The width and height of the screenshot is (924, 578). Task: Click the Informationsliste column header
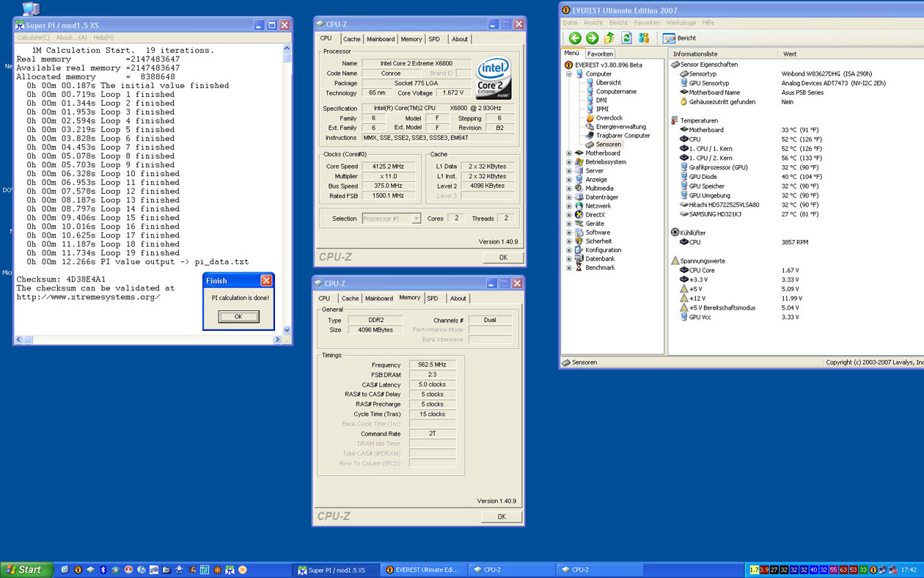722,54
